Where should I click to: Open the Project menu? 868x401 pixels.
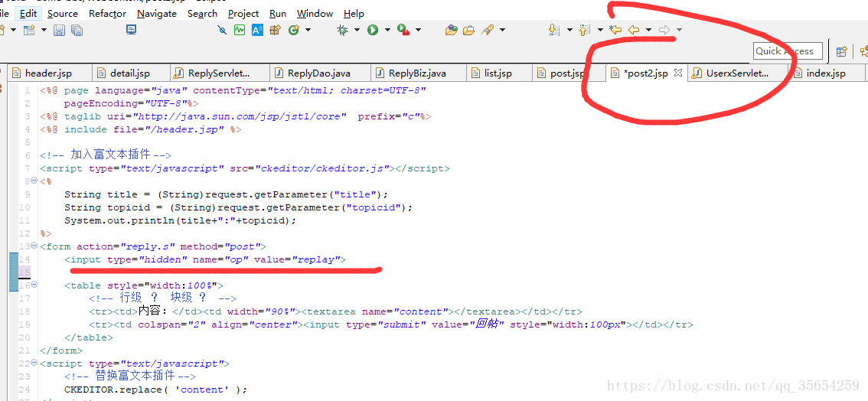(x=243, y=13)
